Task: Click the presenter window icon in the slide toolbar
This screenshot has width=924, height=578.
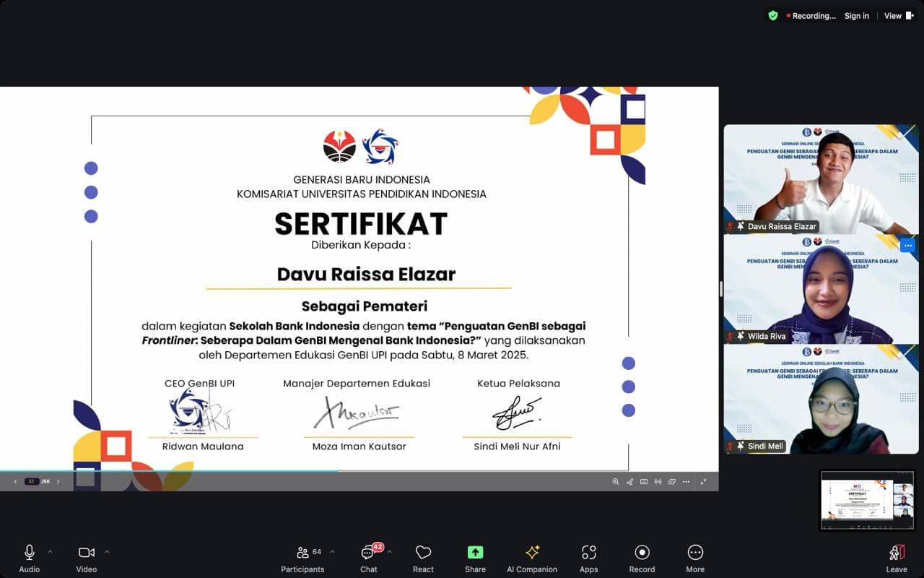Action: pos(672,481)
